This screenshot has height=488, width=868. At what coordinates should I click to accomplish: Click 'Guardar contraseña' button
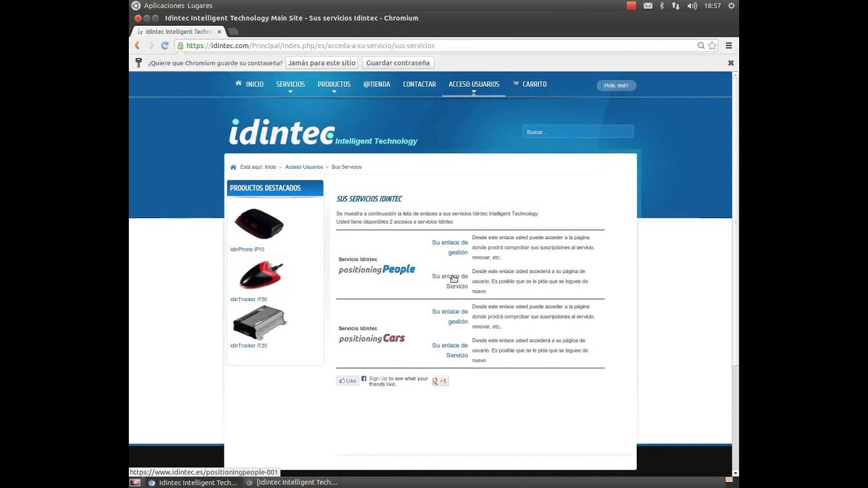(x=397, y=62)
